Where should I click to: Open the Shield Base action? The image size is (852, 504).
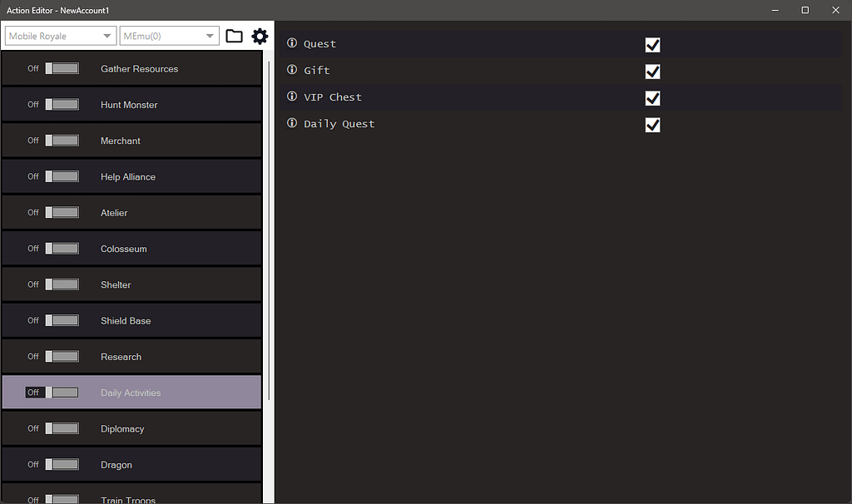[126, 321]
